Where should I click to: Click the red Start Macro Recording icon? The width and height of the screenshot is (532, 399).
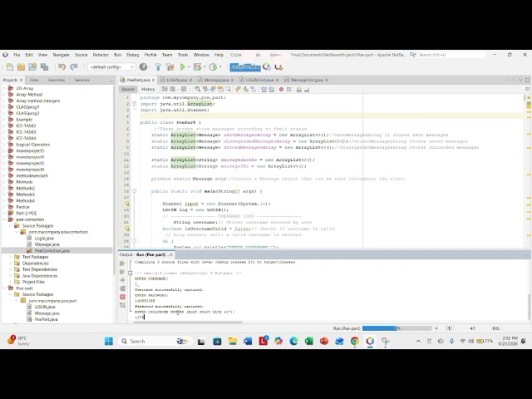281,89
